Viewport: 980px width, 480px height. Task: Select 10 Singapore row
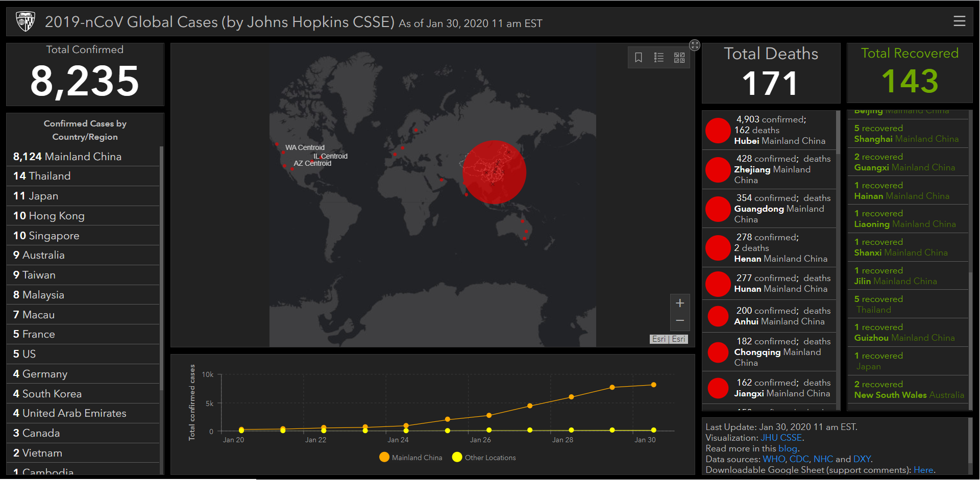pos(83,236)
